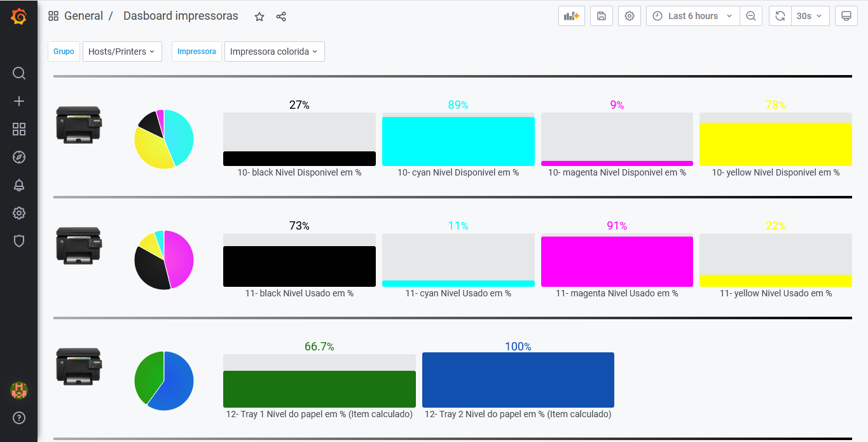This screenshot has height=442, width=868.
Task: Open the Alerting bell icon
Action: [x=19, y=185]
